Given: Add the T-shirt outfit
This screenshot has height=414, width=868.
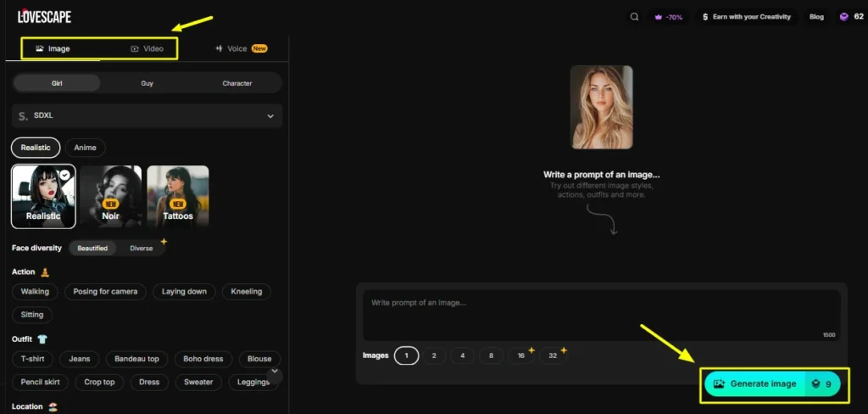Looking at the screenshot, I should tap(33, 359).
